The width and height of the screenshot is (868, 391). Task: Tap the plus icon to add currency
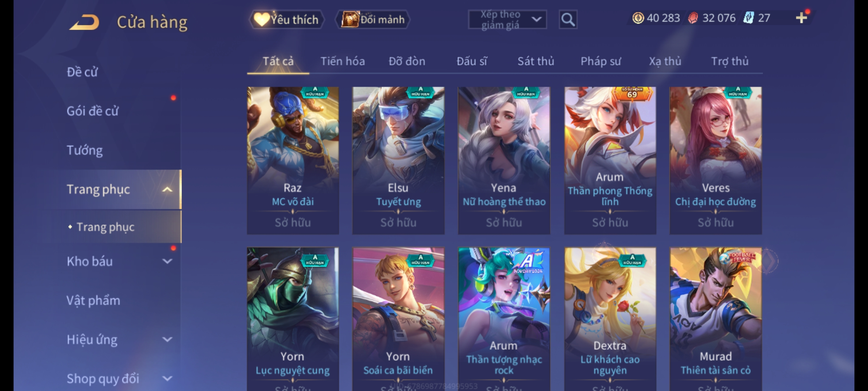click(801, 18)
